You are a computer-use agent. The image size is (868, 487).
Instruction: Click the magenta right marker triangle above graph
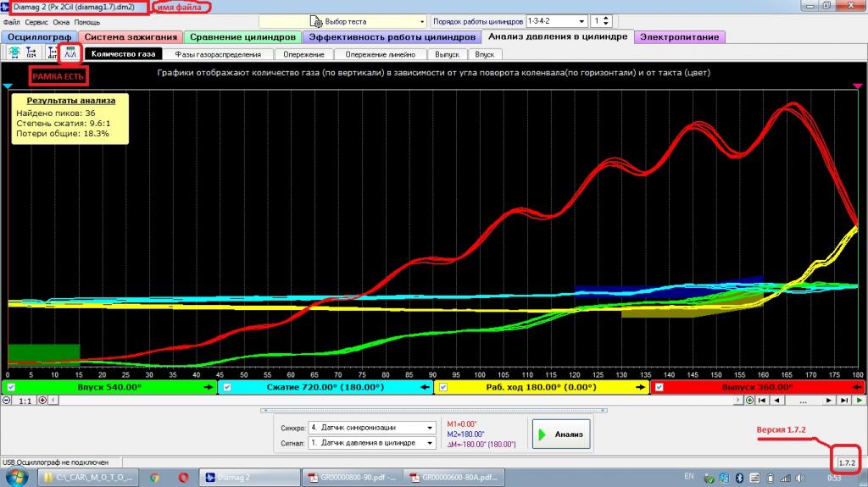(858, 86)
